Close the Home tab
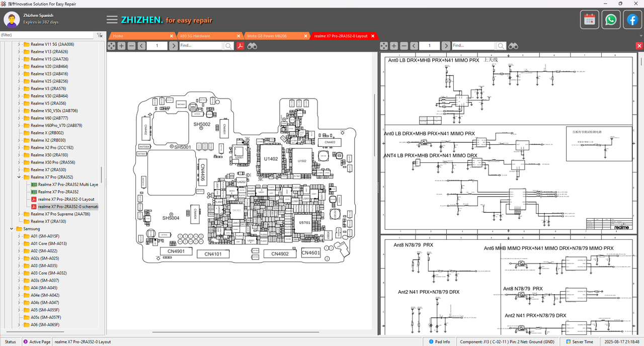 click(172, 36)
